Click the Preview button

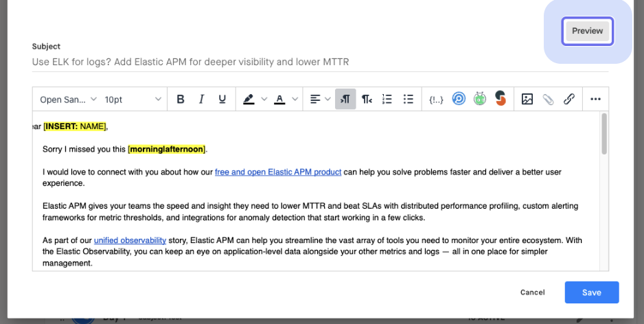pos(587,31)
